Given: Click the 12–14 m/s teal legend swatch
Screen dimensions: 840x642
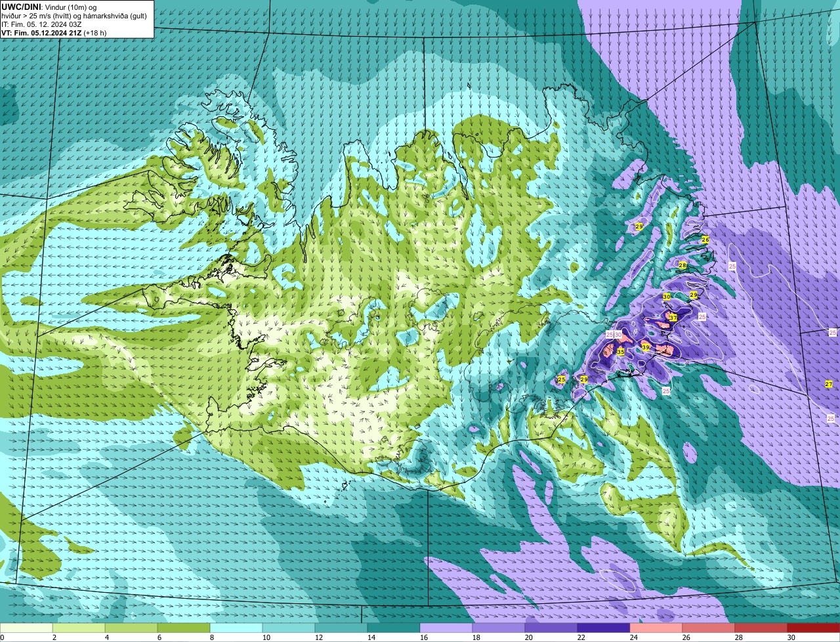Looking at the screenshot, I should pos(341,628).
